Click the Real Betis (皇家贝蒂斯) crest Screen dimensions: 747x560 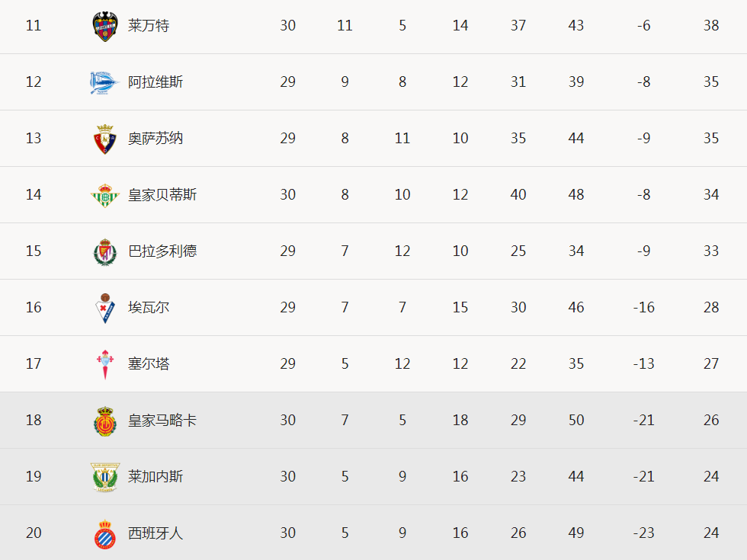click(x=105, y=195)
